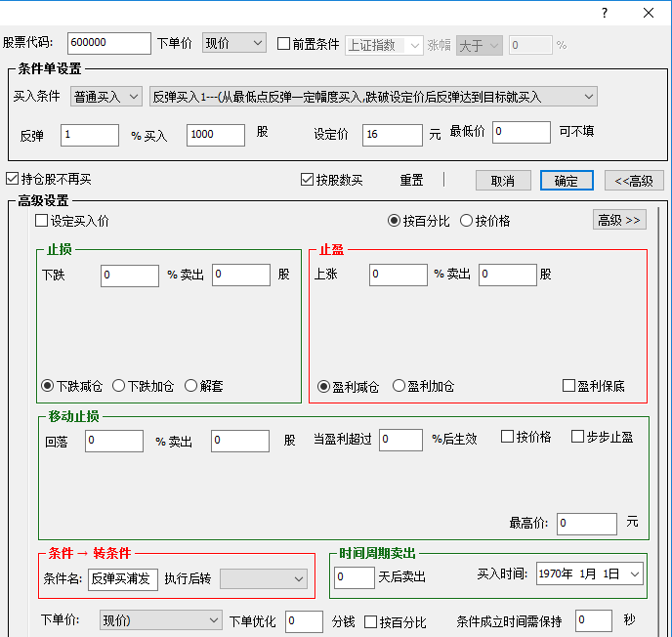Choose the 盈利加仓 radio option
The height and width of the screenshot is (637, 672).
pos(399,386)
